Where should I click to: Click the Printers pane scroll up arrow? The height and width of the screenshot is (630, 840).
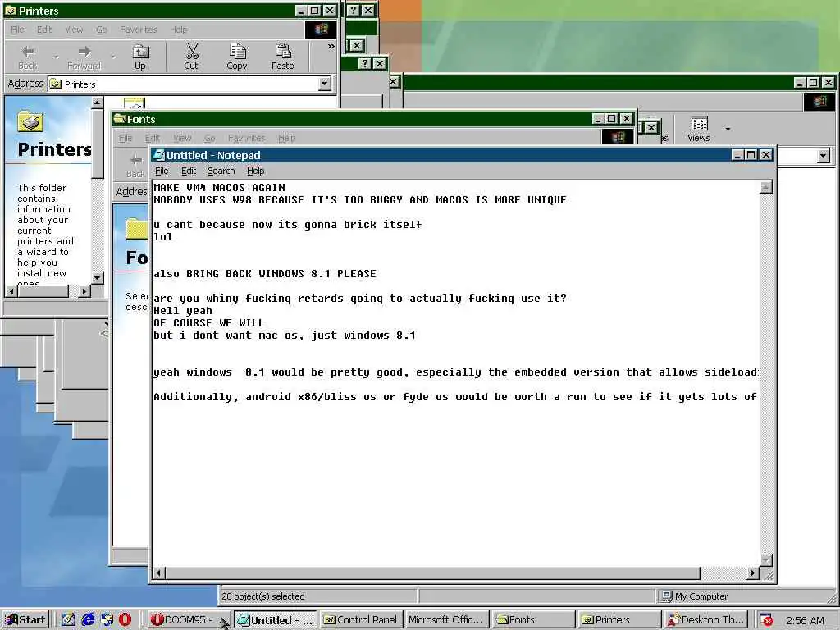(x=97, y=103)
